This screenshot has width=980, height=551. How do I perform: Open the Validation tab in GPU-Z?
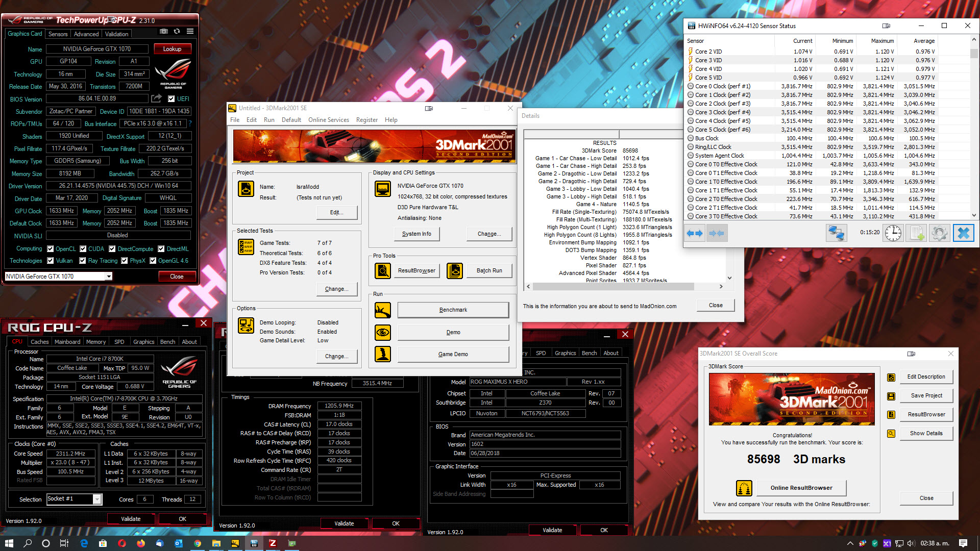point(116,34)
